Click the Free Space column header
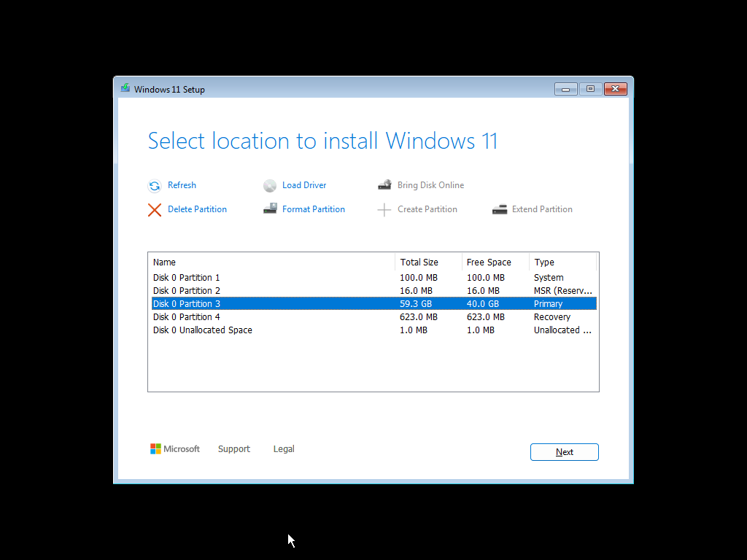The width and height of the screenshot is (747, 560). pyautogui.click(x=495, y=262)
